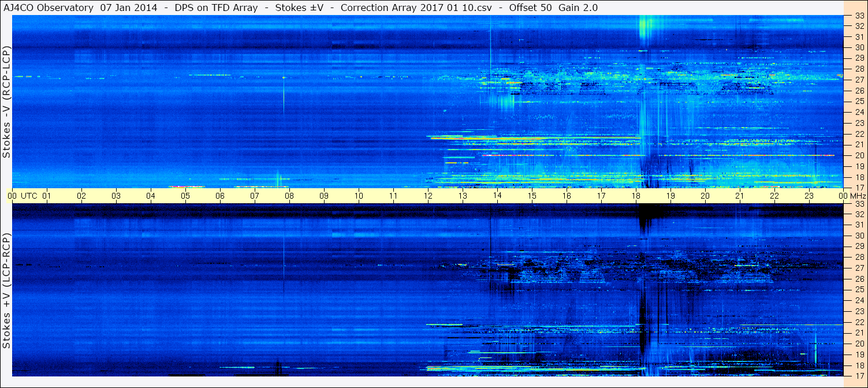Click the 12 hour marker on time axis
Screen dimensions: 868x388
point(428,196)
